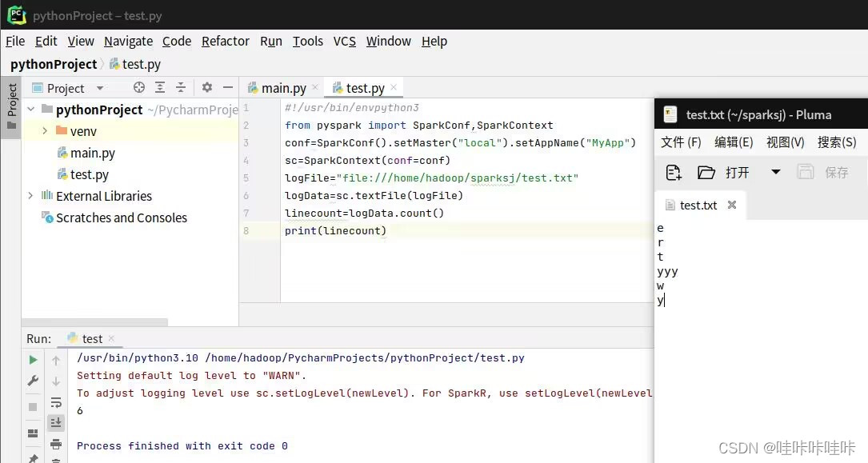868x463 pixels.
Task: Expand External Libraries node
Action: (x=30, y=195)
